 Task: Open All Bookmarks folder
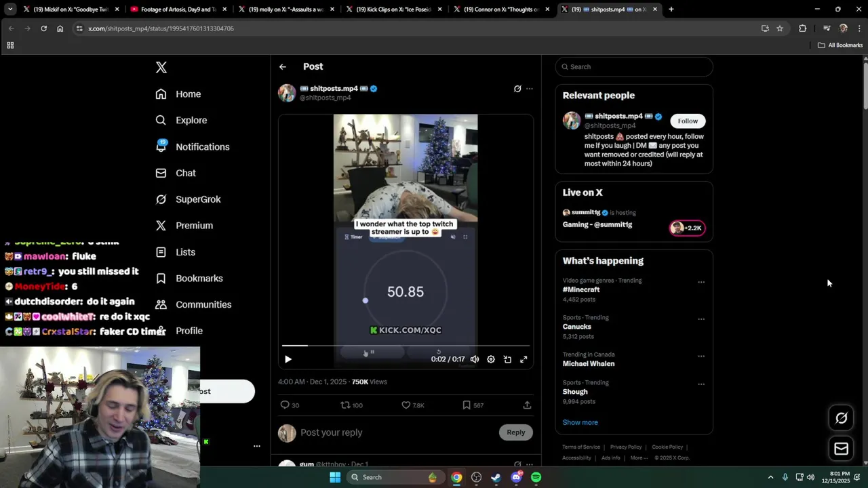(840, 45)
